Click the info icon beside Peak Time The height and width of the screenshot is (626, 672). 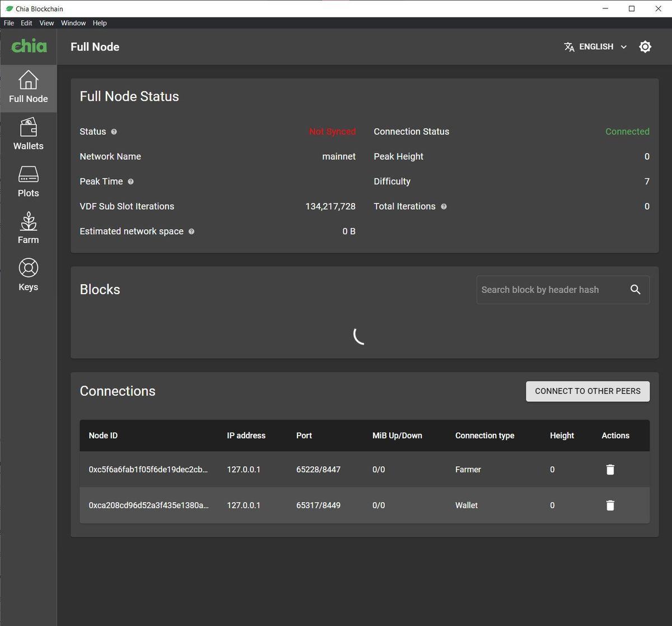tap(130, 182)
